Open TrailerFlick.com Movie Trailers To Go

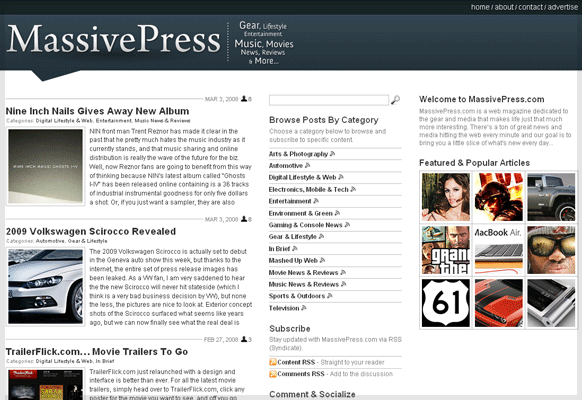click(x=97, y=351)
